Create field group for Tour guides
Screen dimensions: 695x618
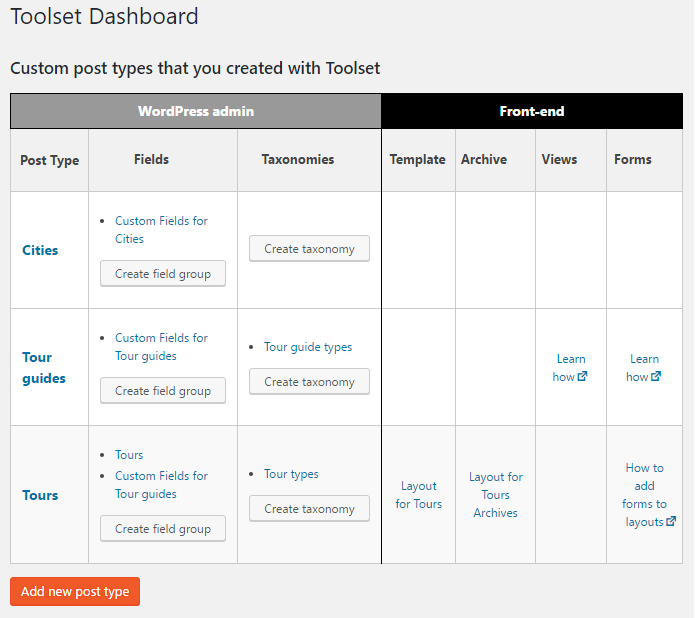coord(162,391)
